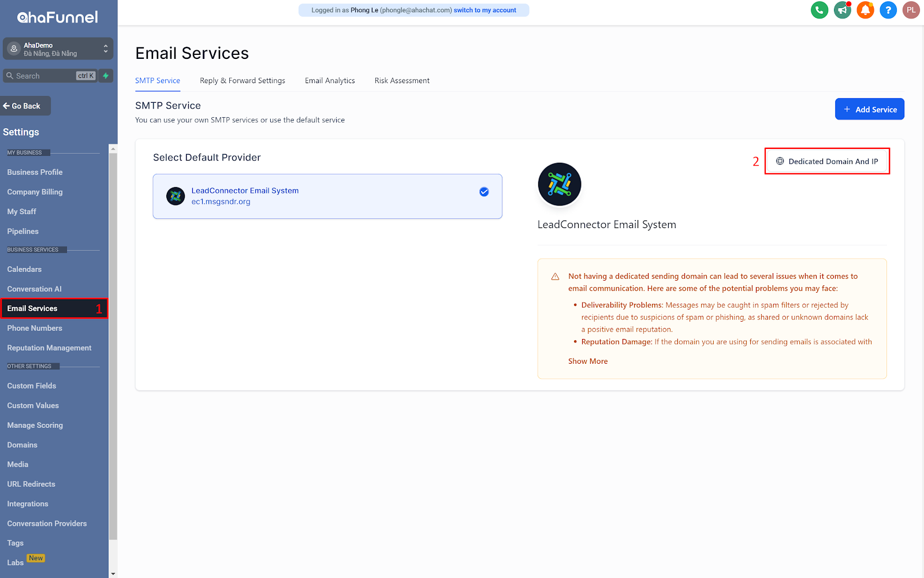This screenshot has width=924, height=578.
Task: Open Labs settings
Action: click(x=16, y=562)
